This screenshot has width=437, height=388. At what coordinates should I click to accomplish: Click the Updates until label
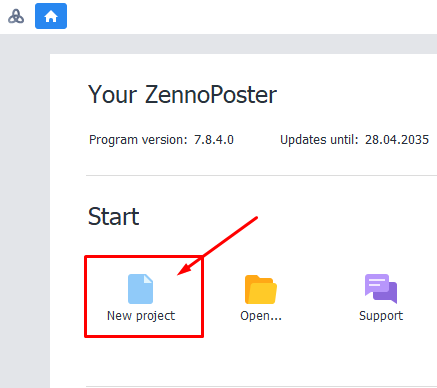pyautogui.click(x=319, y=140)
